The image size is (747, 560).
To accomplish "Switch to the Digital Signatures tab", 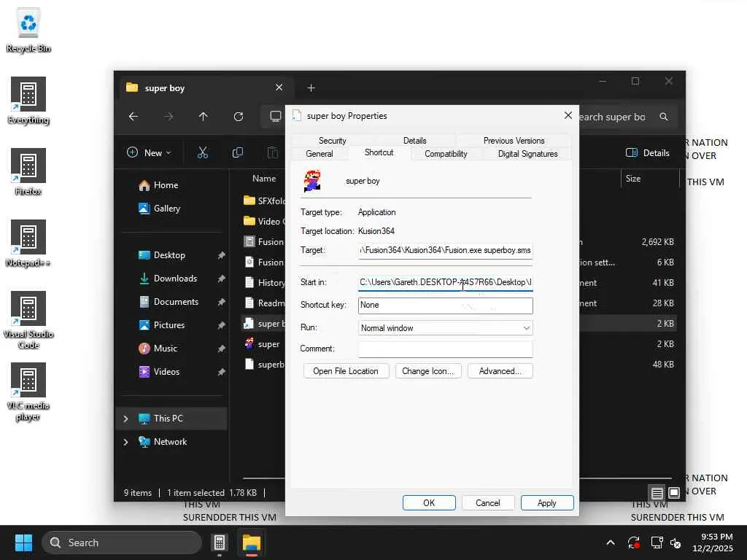I will [527, 154].
